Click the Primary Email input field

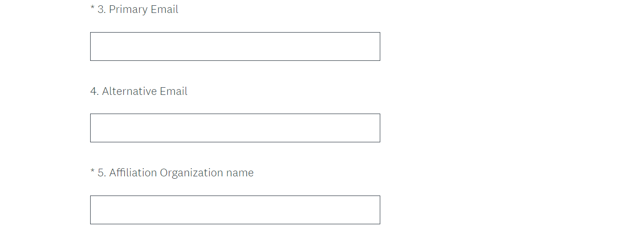(235, 46)
